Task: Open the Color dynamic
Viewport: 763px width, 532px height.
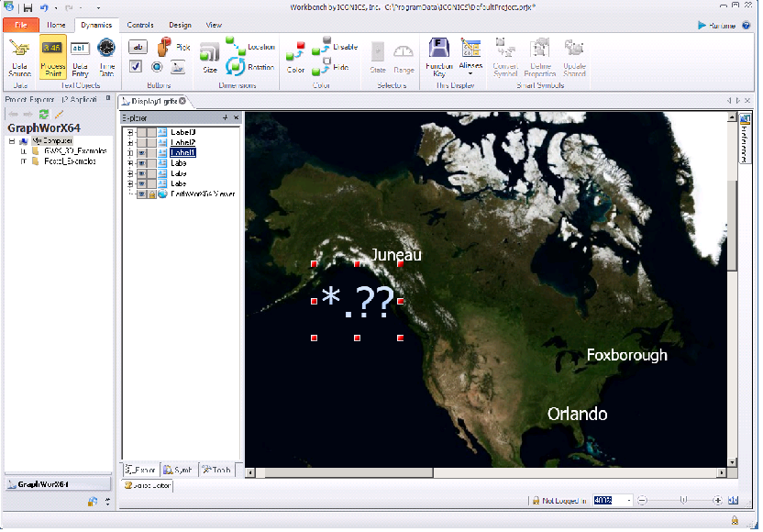Action: (295, 57)
